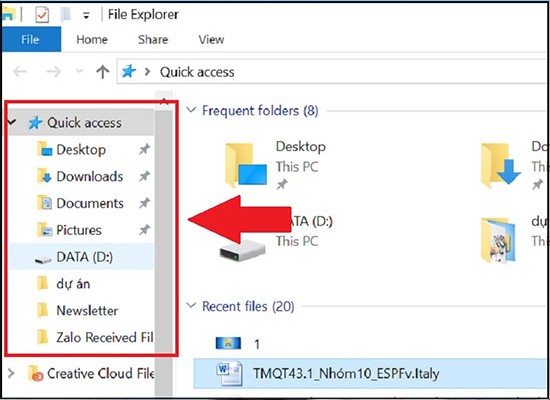Select DATA (D:) in the navigation pane
This screenshot has height=400, width=550.
(80, 257)
